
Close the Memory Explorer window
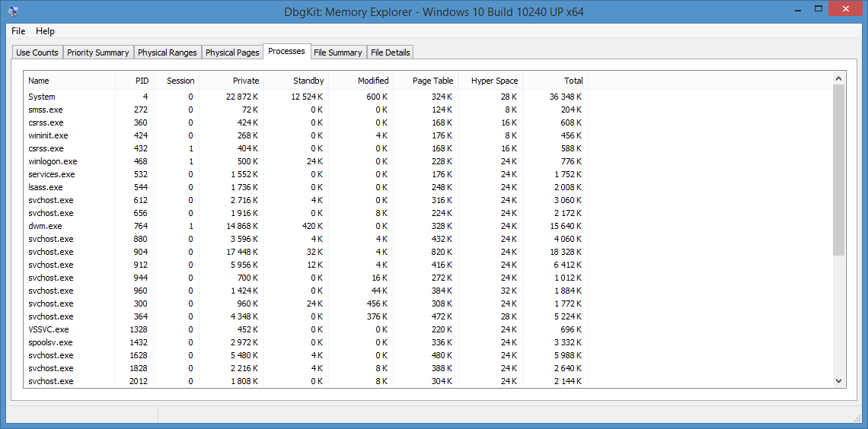tap(847, 8)
